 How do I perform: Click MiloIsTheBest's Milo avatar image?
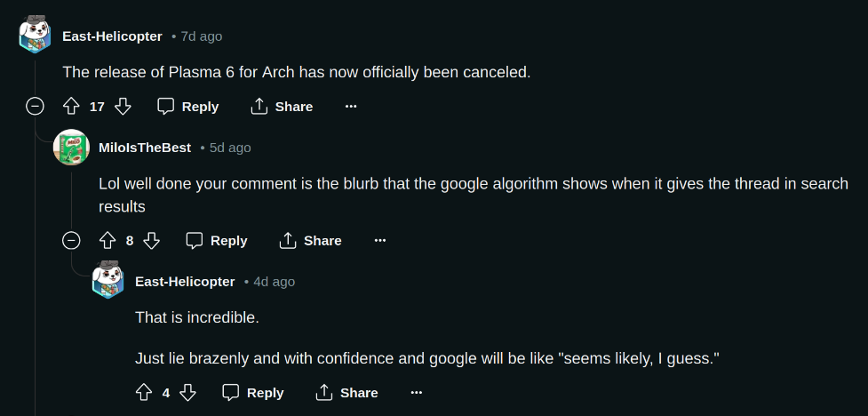[x=71, y=148]
